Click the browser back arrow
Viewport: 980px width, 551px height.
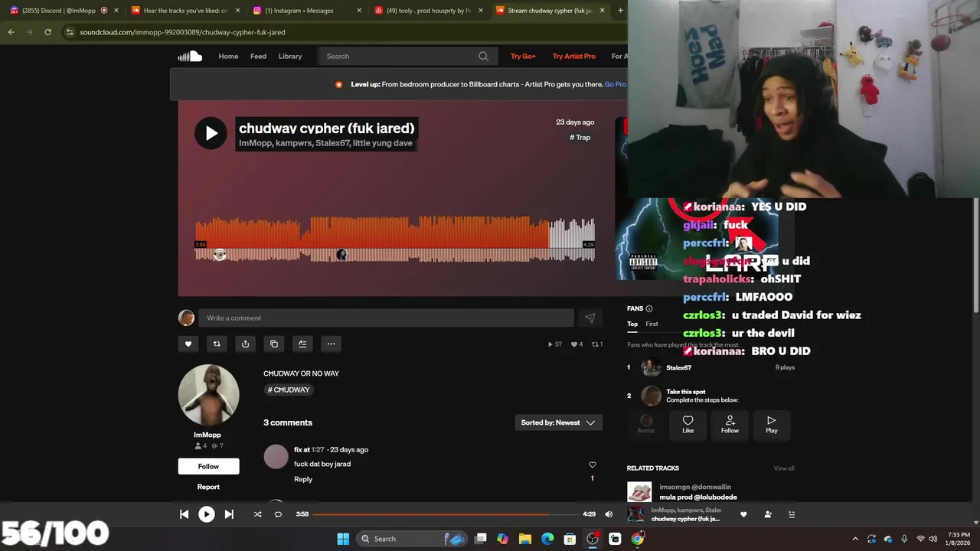[11, 32]
